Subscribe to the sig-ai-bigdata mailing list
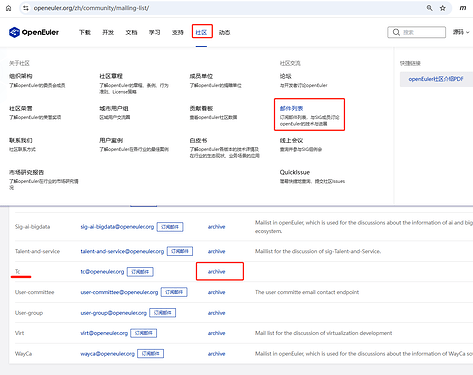This screenshot has height=375, width=473. click(170, 227)
